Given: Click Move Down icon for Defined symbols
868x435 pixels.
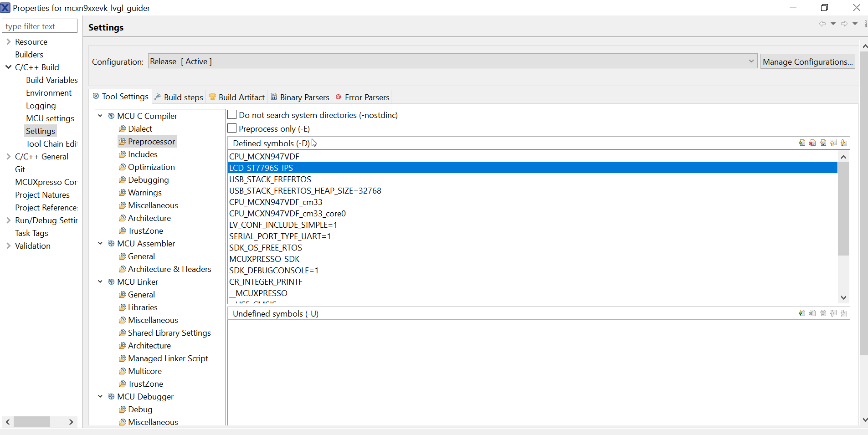Looking at the screenshot, I should click(843, 143).
